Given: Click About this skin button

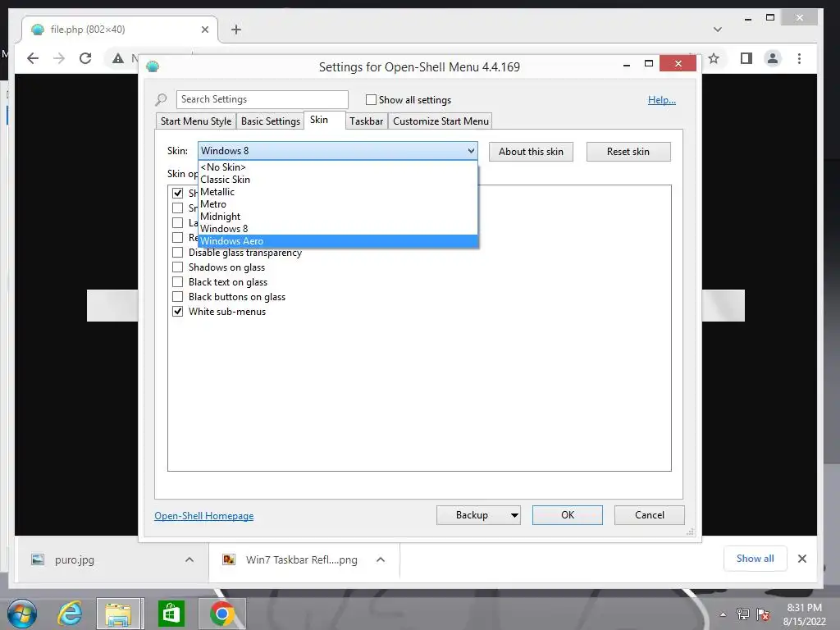Looking at the screenshot, I should click(x=531, y=152).
